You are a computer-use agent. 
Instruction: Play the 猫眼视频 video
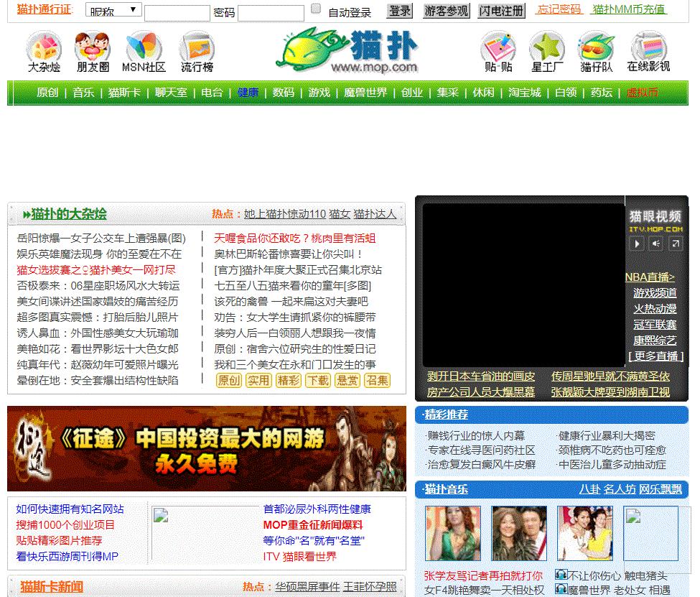tap(636, 243)
